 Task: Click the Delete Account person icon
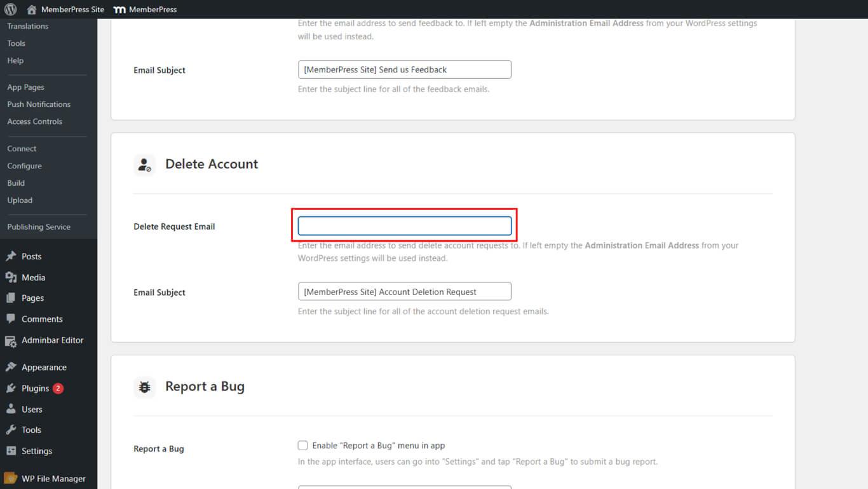tap(144, 164)
